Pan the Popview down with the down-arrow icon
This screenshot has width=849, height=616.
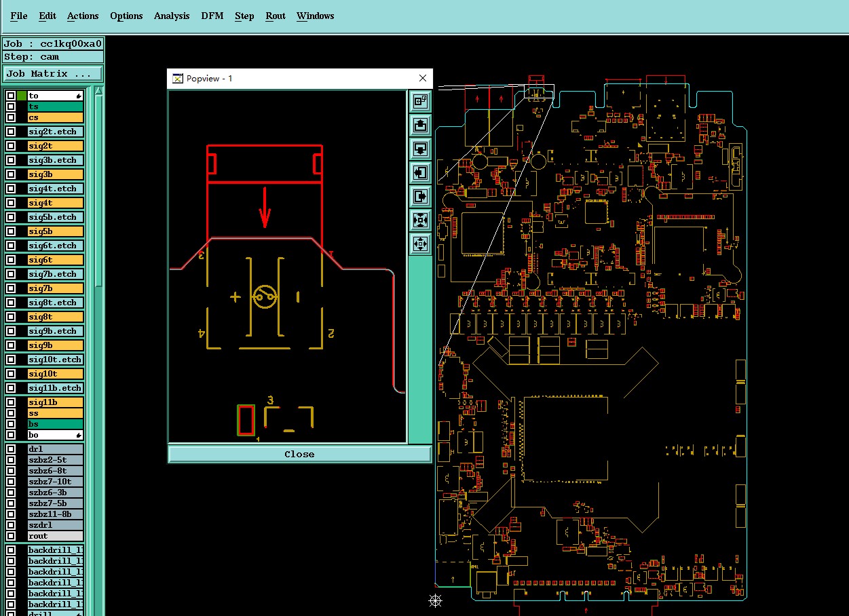(x=420, y=149)
